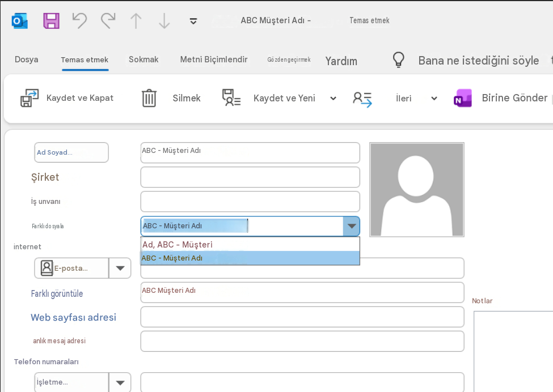The height and width of the screenshot is (392, 553).
Task: Click the Şirket input field
Action: tap(250, 177)
